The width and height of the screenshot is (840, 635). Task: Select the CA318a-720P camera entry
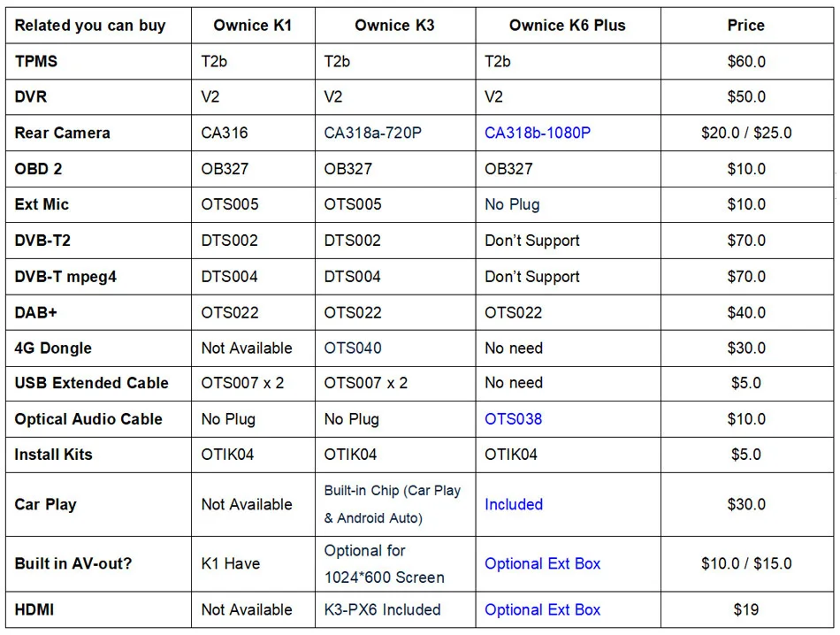(373, 133)
